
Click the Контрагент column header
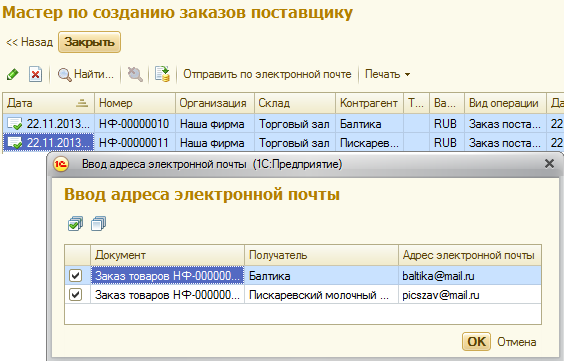pos(369,103)
